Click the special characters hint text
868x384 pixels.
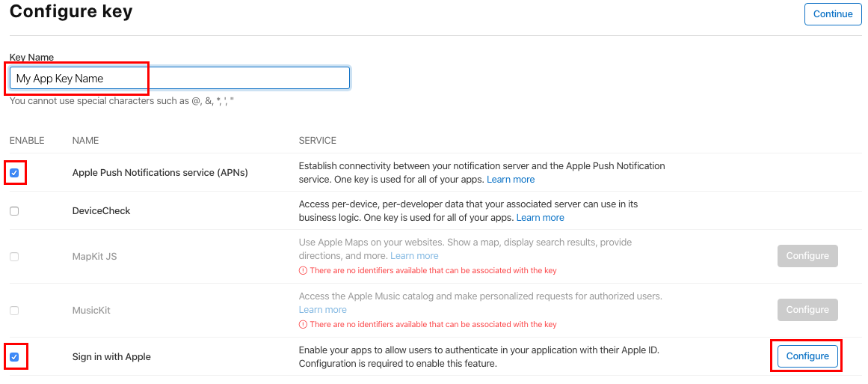tap(122, 102)
